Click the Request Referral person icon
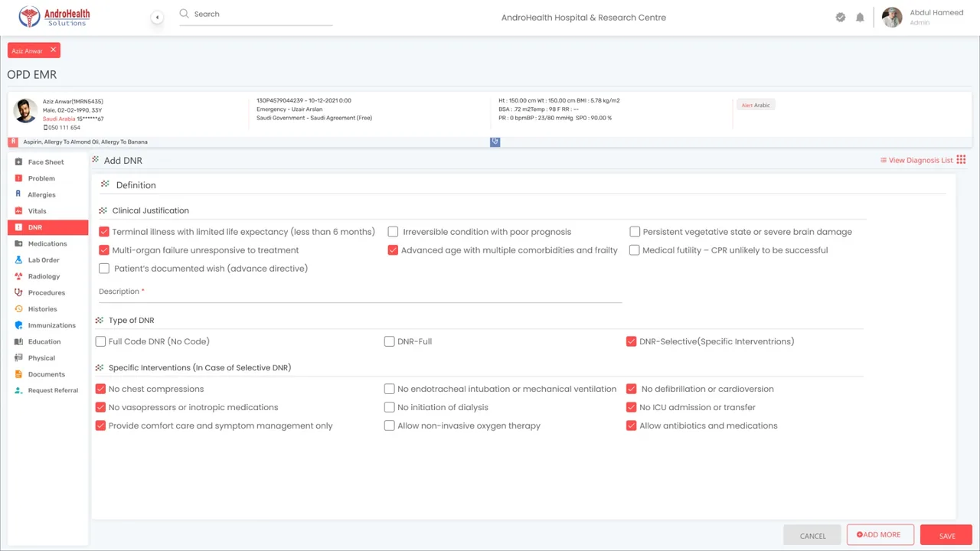This screenshot has height=551, width=980. 18,390
